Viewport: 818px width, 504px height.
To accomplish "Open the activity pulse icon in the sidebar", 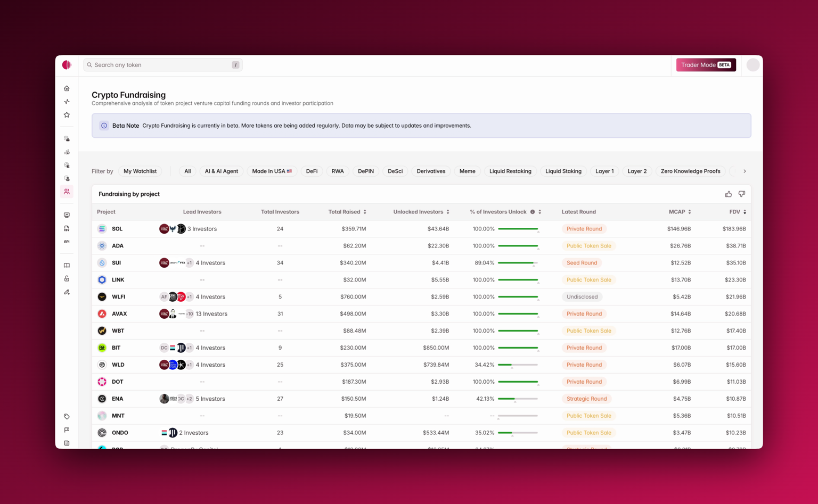I will coord(67,102).
